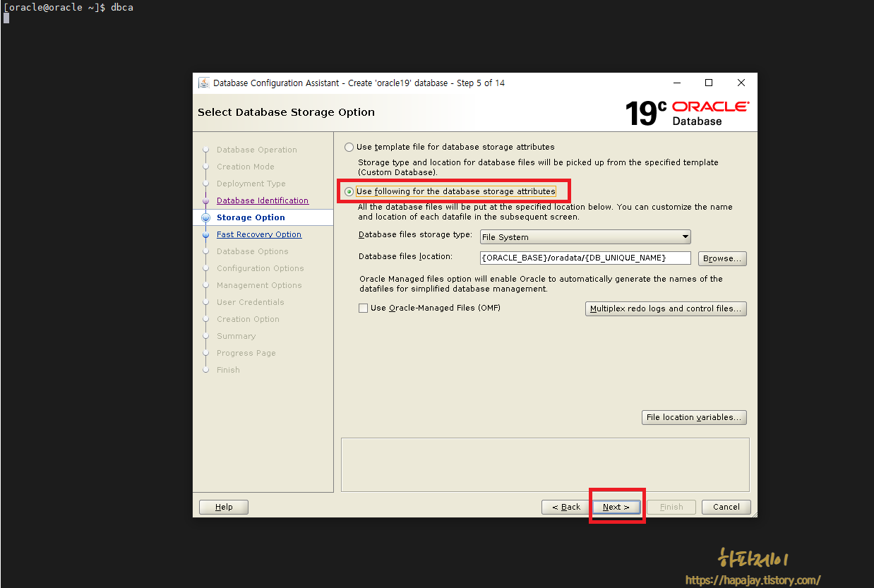874x588 pixels.
Task: Click the Deployment Type step label
Action: [251, 184]
